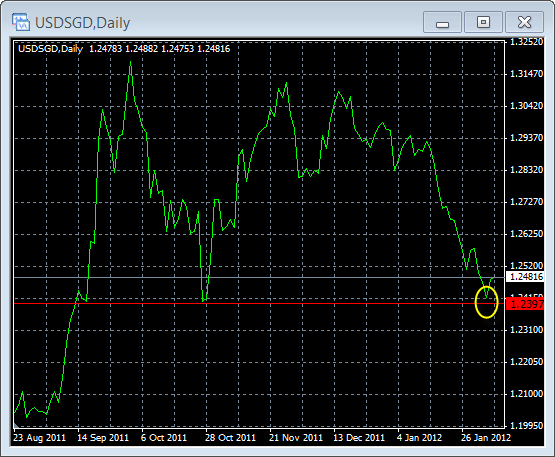Click the 1.23100 price scale value
This screenshot has height=457, width=555.
coord(526,330)
